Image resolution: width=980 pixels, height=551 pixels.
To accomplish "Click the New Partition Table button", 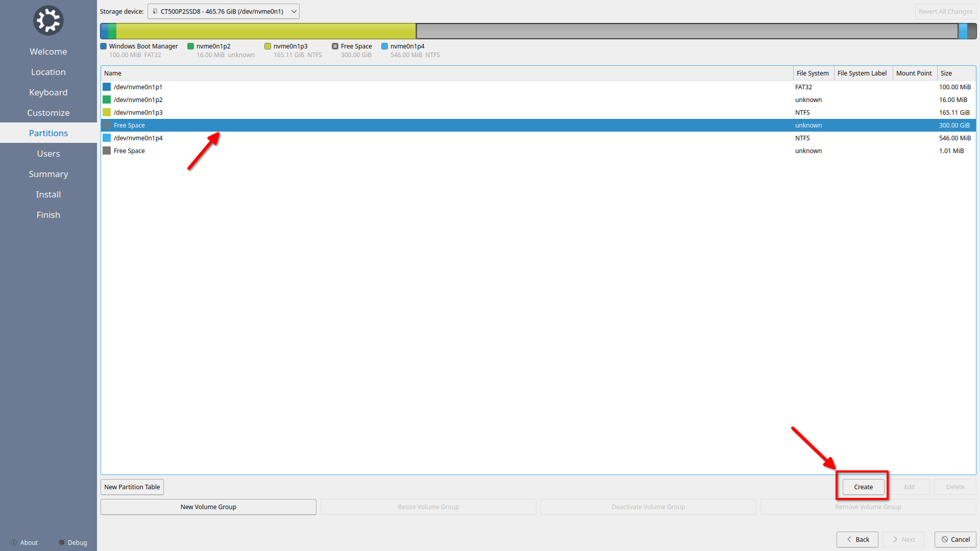I will (x=132, y=487).
